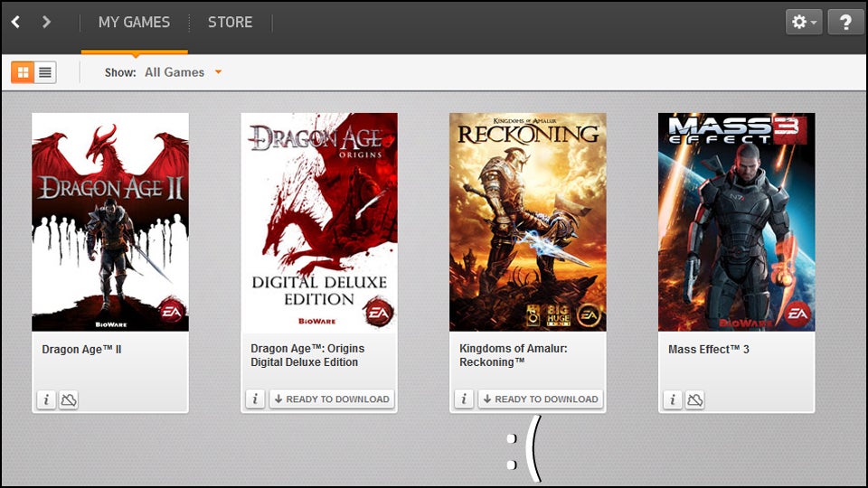This screenshot has height=488, width=868.
Task: Click cloud sync disabled icon for Dragon Age II
Action: coord(69,399)
